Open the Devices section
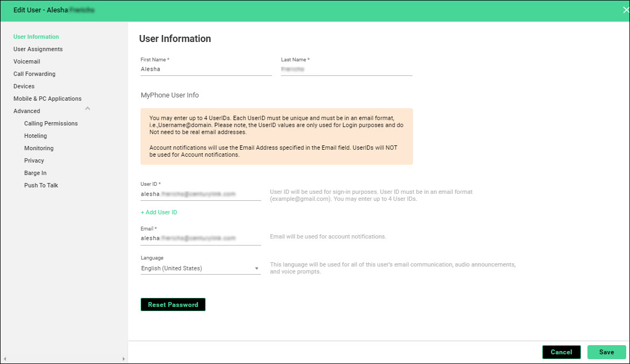 tap(24, 86)
